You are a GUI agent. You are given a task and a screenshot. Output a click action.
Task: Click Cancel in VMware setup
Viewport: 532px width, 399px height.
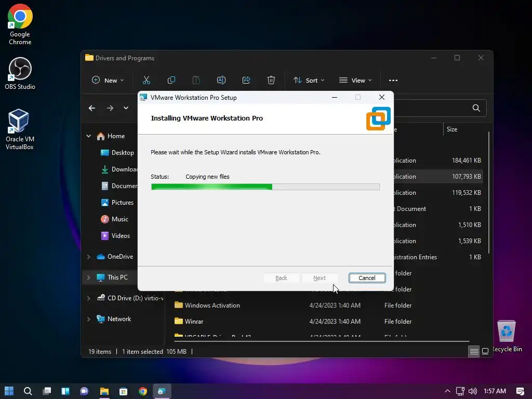367,278
